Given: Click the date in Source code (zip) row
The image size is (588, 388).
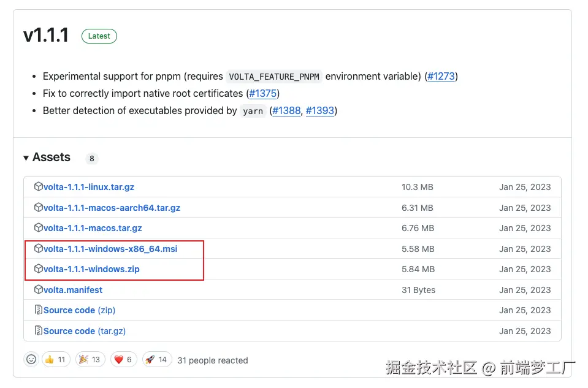Looking at the screenshot, I should (525, 310).
